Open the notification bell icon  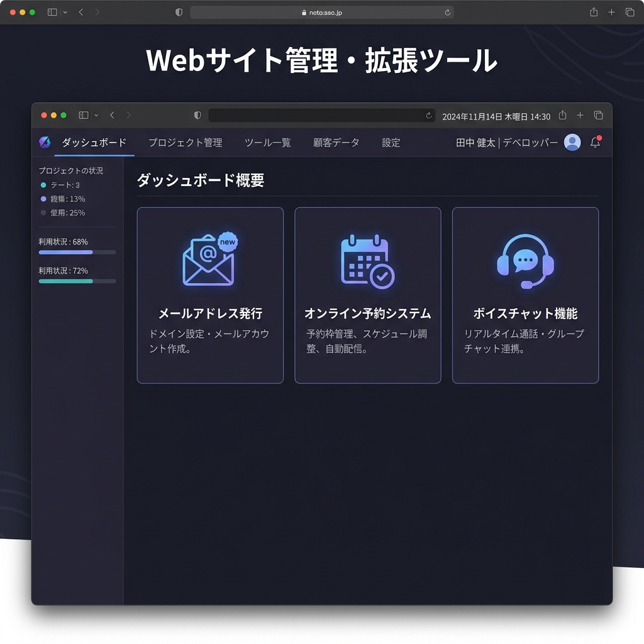point(595,142)
